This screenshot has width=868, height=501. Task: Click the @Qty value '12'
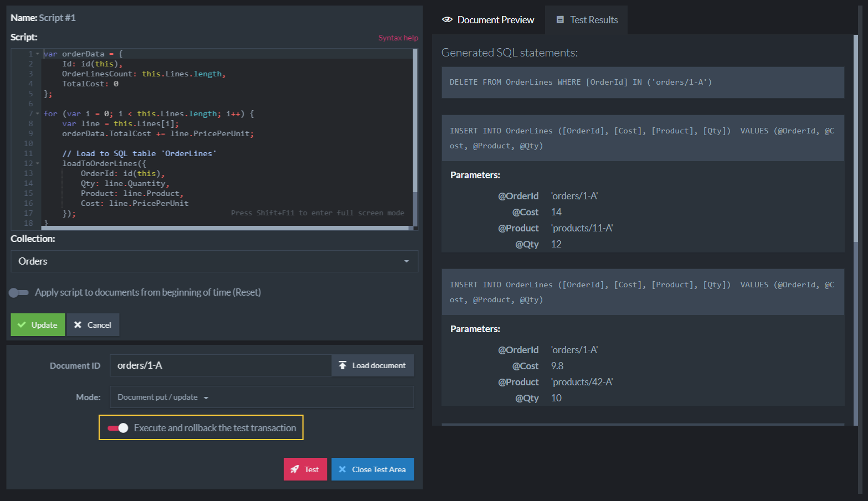556,244
